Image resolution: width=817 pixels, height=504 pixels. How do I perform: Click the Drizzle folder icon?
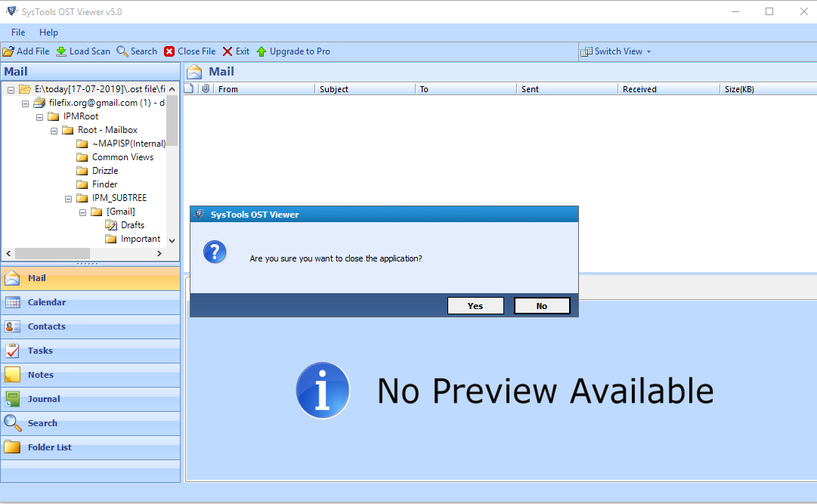point(82,171)
